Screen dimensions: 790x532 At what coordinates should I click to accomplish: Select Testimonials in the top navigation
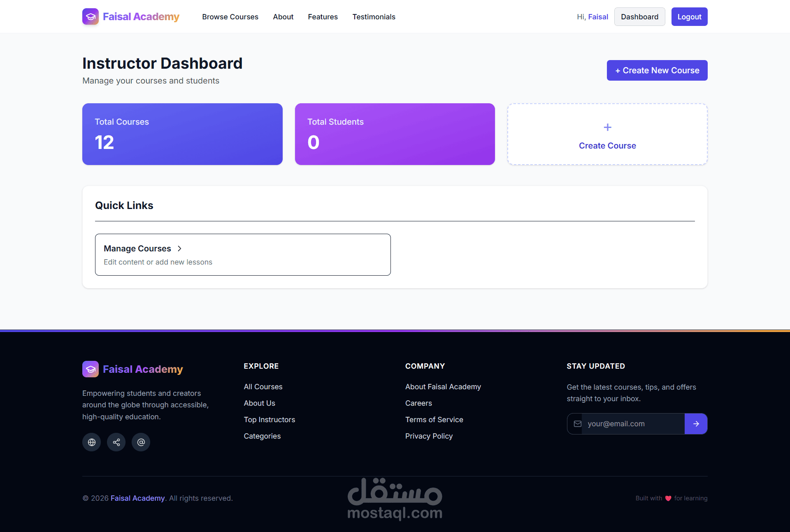[374, 17]
